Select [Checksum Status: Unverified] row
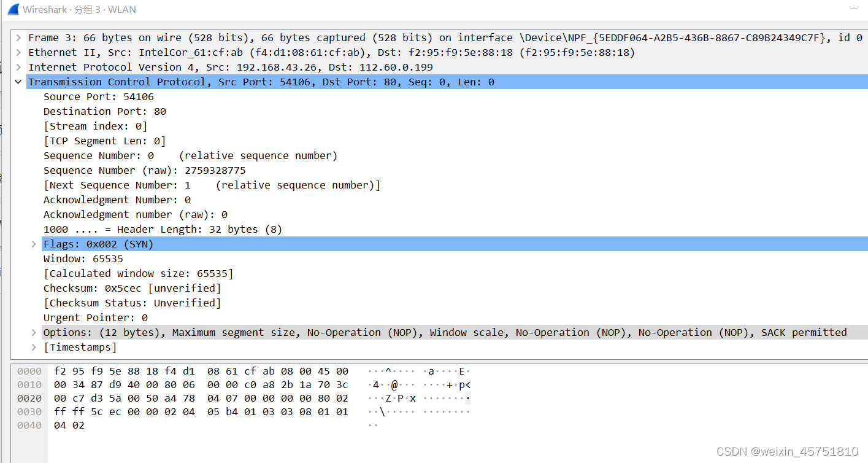 (133, 303)
